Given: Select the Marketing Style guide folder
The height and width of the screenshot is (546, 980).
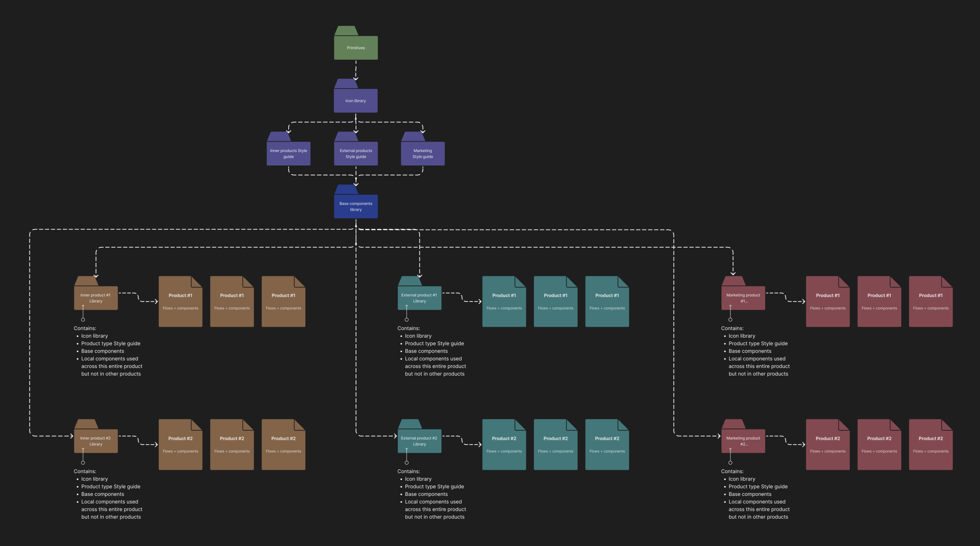Looking at the screenshot, I should click(423, 154).
